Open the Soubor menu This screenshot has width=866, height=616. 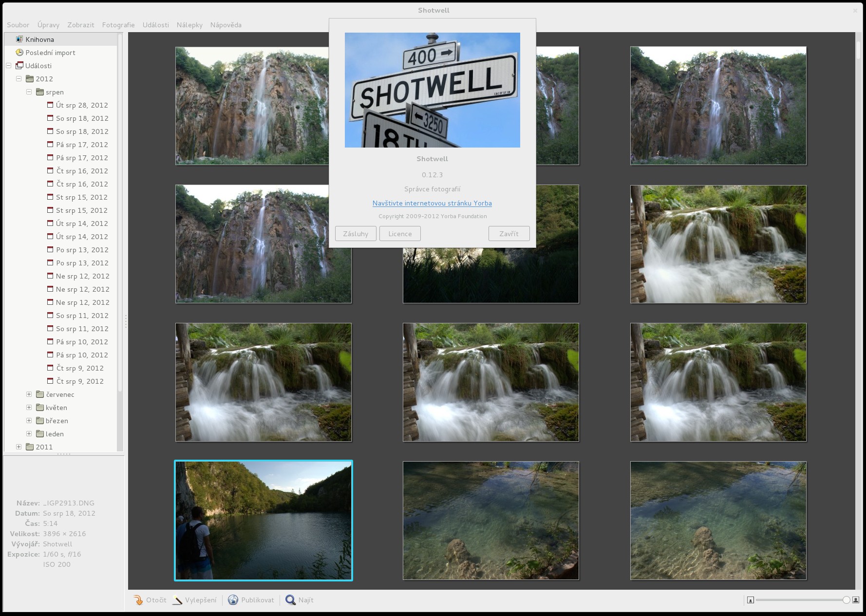coord(18,25)
